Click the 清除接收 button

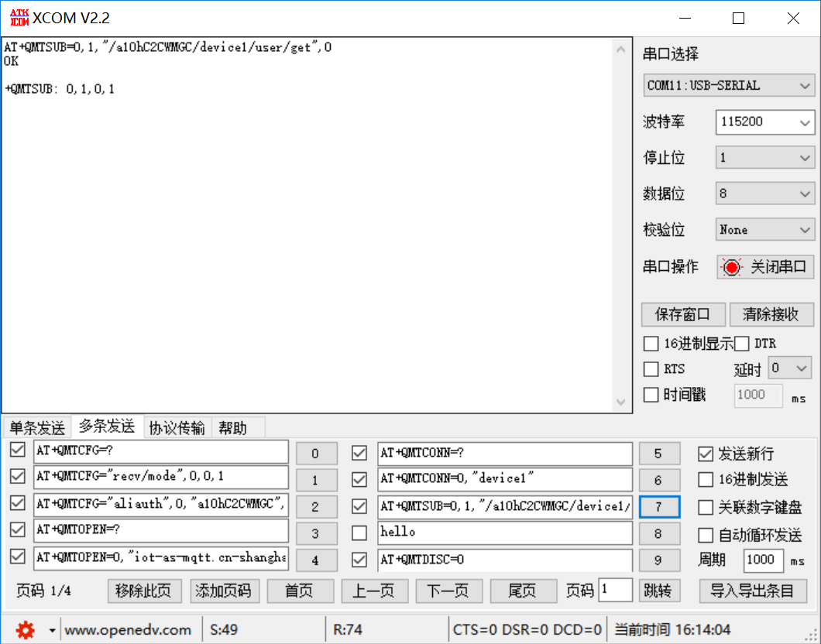[x=771, y=314]
